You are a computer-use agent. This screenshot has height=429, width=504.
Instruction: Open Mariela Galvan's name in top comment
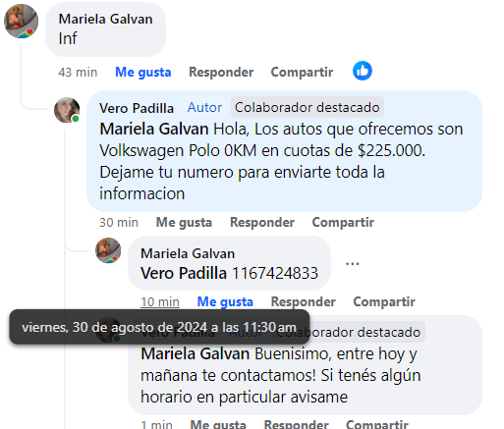[105, 19]
